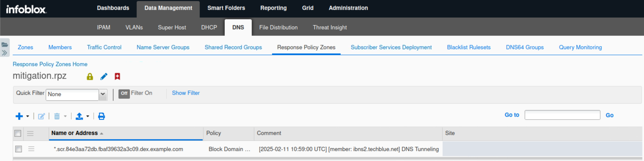
Task: Click the red bookmark icon
Action: [x=117, y=76]
